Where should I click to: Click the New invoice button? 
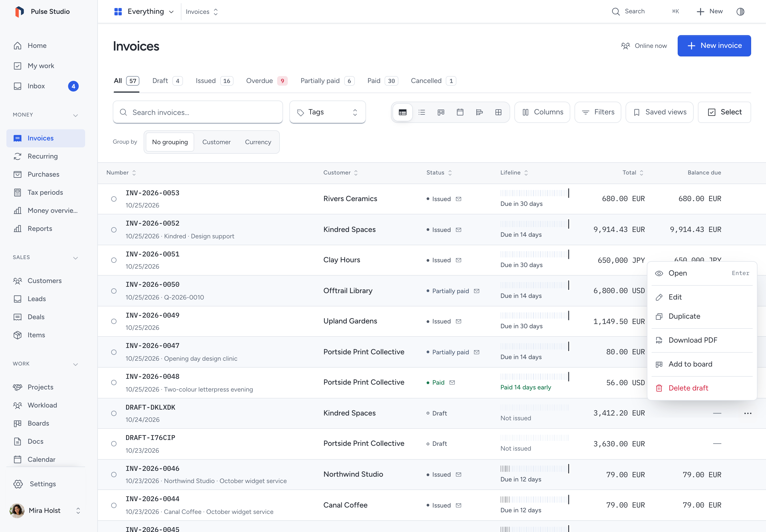tap(714, 46)
